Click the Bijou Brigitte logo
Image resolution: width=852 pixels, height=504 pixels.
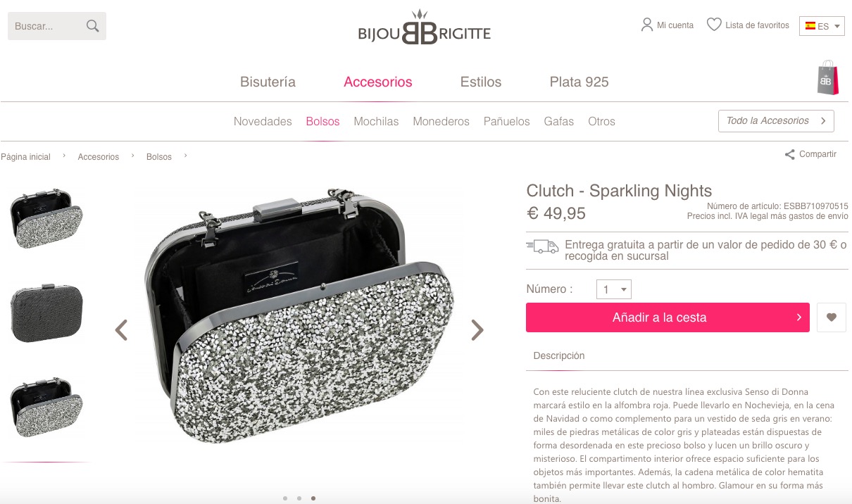(424, 28)
